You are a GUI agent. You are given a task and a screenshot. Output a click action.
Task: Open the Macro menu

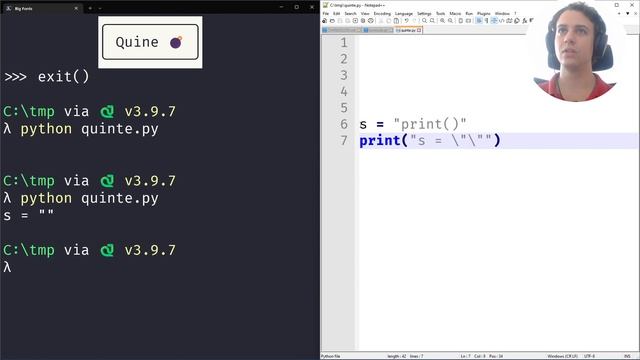(x=455, y=13)
